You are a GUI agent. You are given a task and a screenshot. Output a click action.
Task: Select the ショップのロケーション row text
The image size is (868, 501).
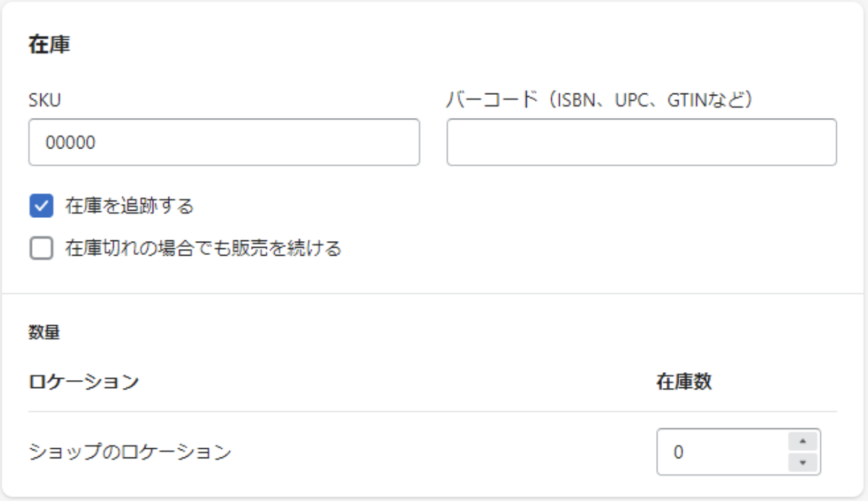pyautogui.click(x=130, y=452)
